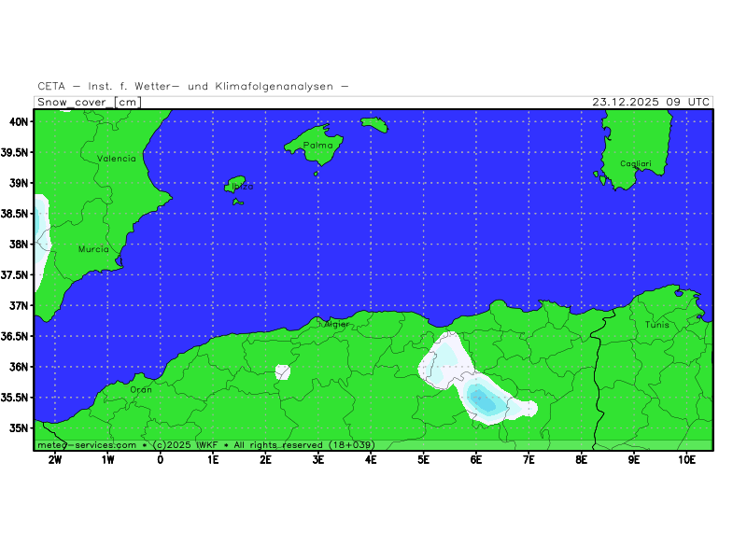
Task: Click the Snow cover [cm] title label
Action: pos(89,102)
